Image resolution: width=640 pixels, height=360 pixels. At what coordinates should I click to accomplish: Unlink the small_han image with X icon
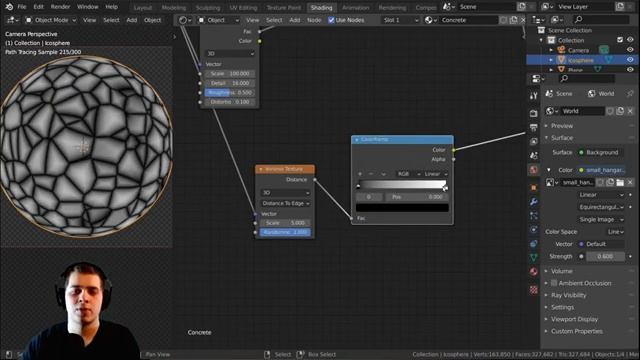(630, 182)
